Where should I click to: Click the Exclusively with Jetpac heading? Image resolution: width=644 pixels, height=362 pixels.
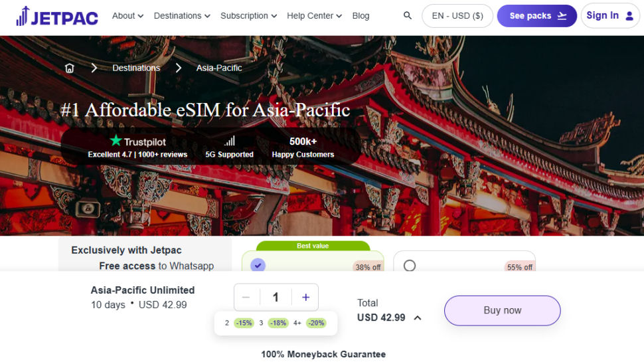click(126, 250)
